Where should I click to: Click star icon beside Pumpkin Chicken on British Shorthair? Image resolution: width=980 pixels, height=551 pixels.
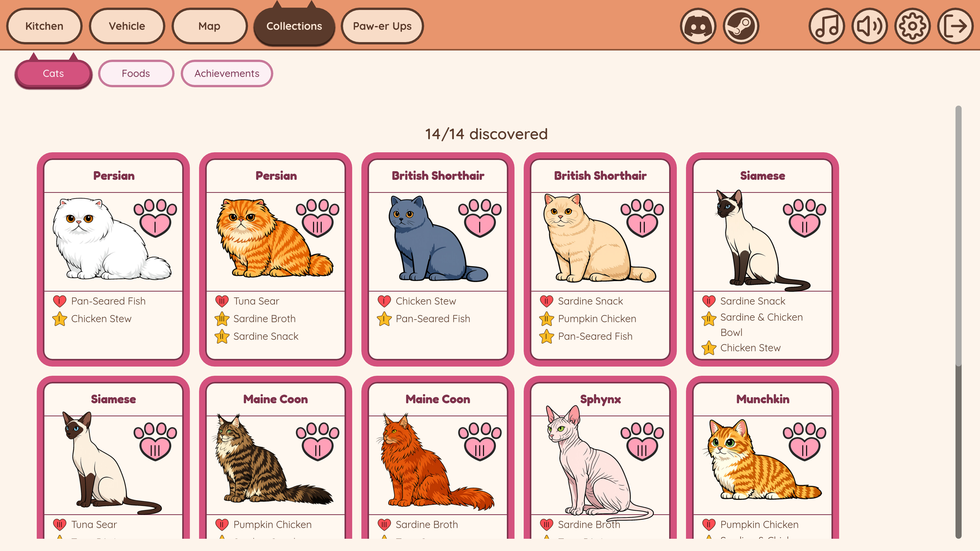(546, 319)
